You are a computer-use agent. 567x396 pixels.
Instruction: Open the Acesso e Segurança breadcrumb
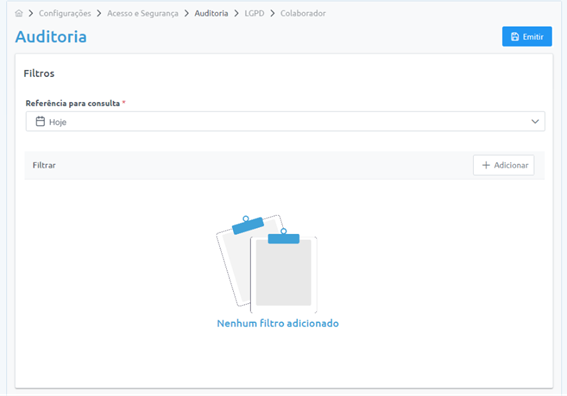pos(142,13)
